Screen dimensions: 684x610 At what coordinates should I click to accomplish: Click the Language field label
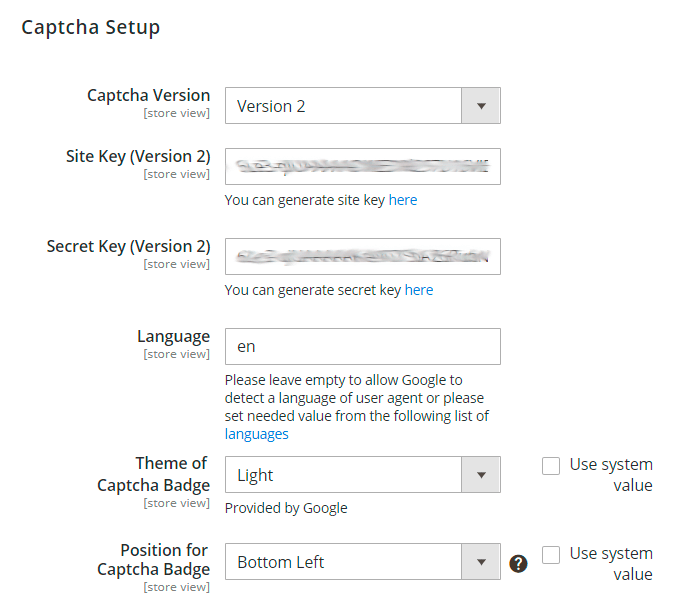(173, 337)
